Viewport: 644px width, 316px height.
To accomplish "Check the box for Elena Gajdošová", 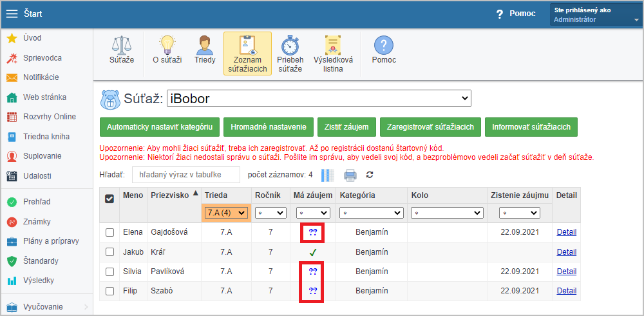I will click(x=109, y=232).
